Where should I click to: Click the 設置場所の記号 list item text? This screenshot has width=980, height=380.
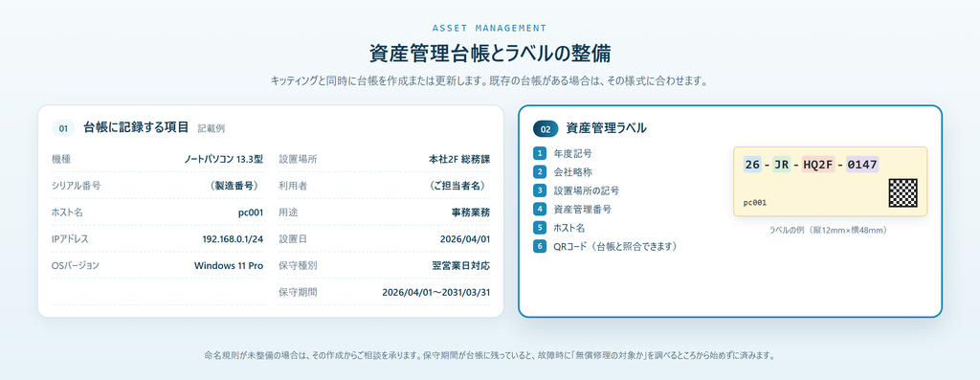587,190
